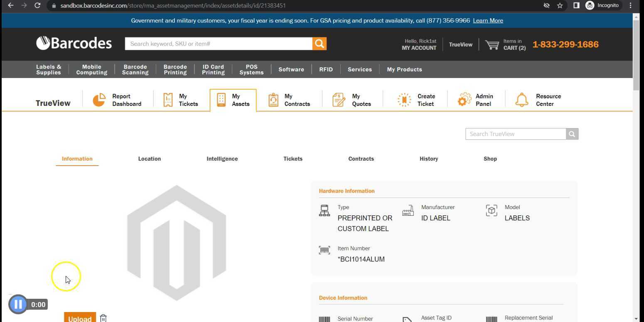Click the Resource Center bell icon

point(521,100)
